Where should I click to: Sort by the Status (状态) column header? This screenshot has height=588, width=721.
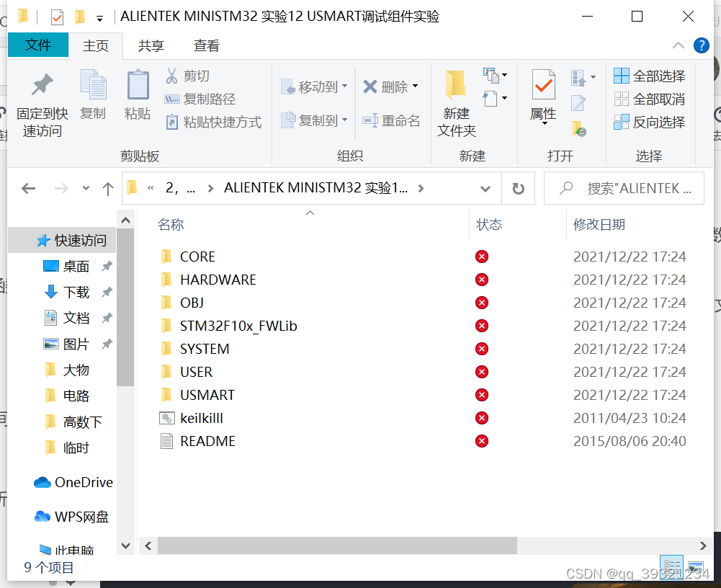coord(489,225)
